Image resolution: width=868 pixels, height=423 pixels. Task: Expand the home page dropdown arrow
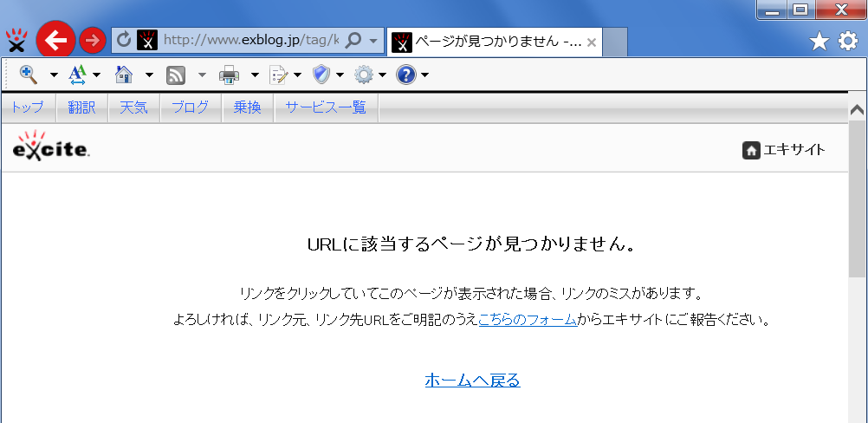149,75
